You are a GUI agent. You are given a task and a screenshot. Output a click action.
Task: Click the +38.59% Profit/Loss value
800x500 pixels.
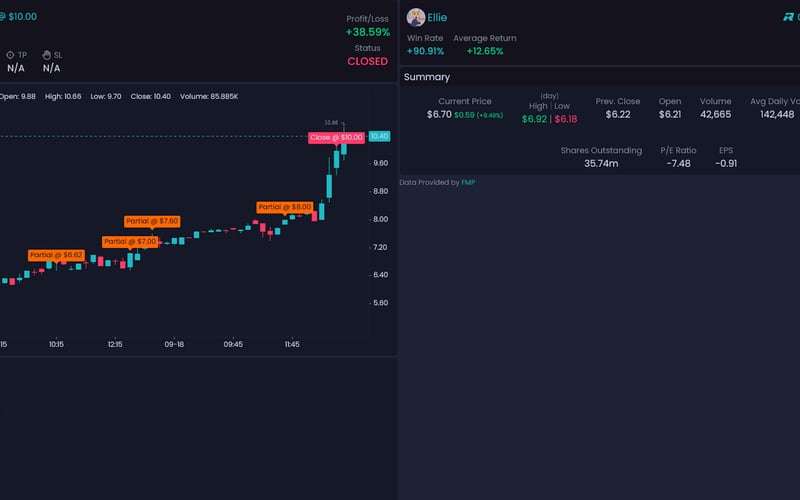pos(368,32)
